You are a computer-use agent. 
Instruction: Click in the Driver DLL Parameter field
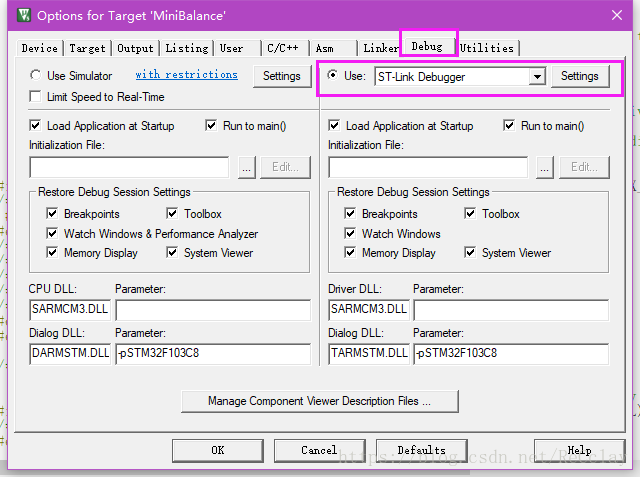coord(511,309)
